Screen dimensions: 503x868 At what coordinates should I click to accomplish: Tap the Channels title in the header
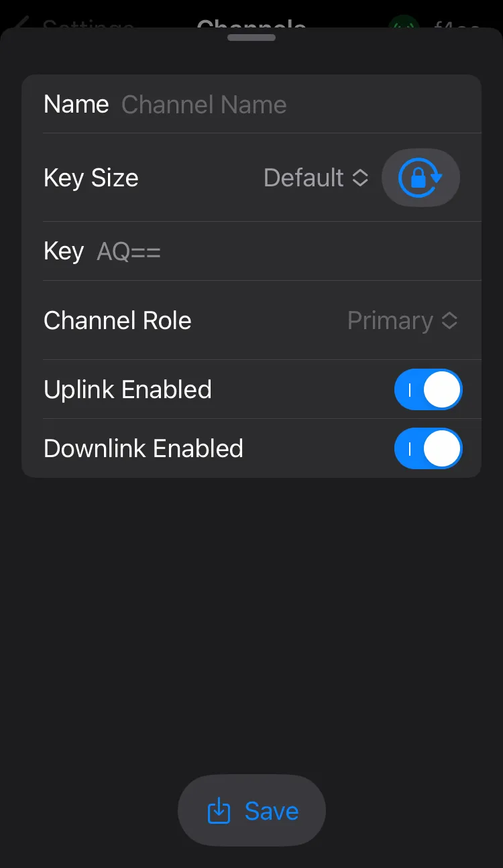251,24
